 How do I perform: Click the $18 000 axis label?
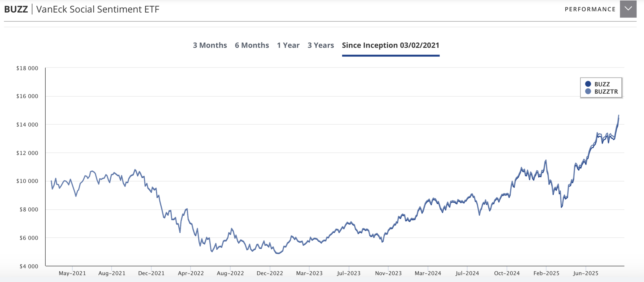click(x=27, y=68)
